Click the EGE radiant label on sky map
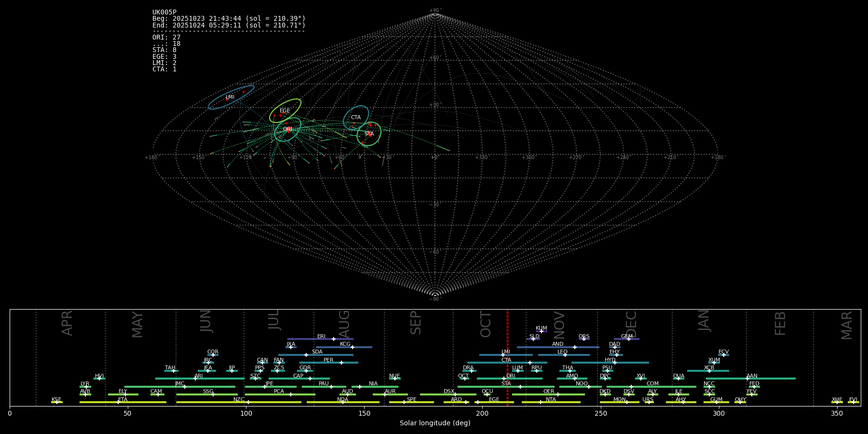Image resolution: width=868 pixels, height=434 pixels. coord(285,111)
